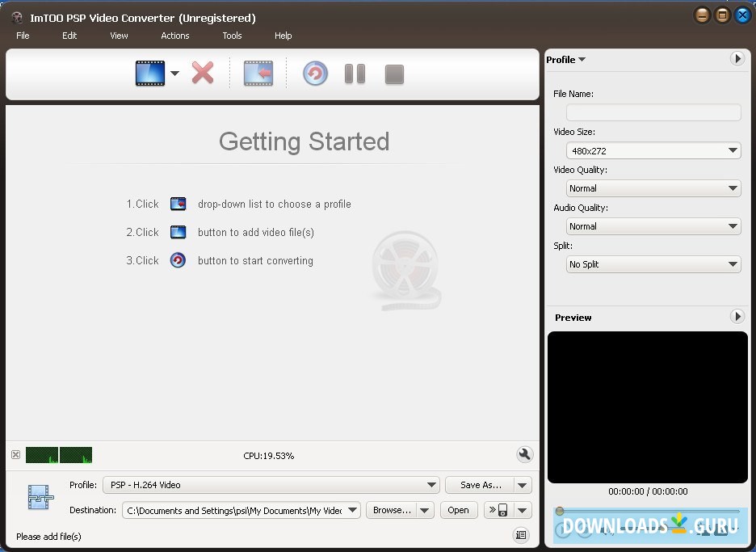Open the Profile panel header dropdown
This screenshot has height=552, width=756.
pos(565,60)
